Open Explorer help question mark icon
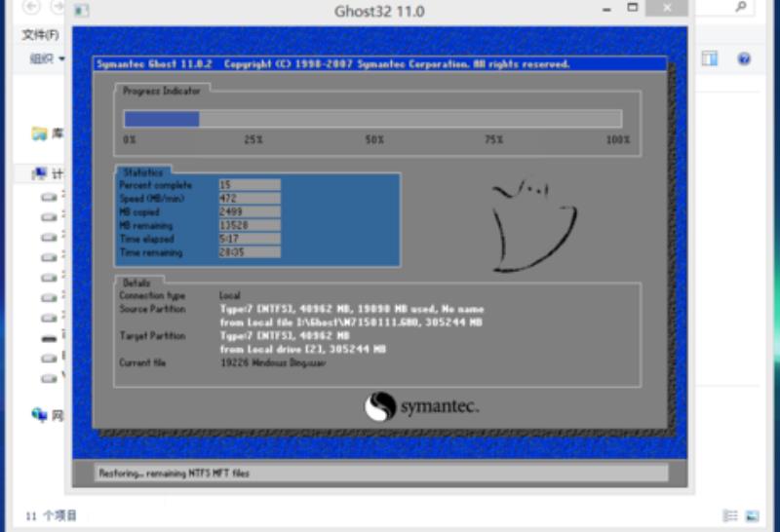This screenshot has height=532, width=780. [744, 59]
